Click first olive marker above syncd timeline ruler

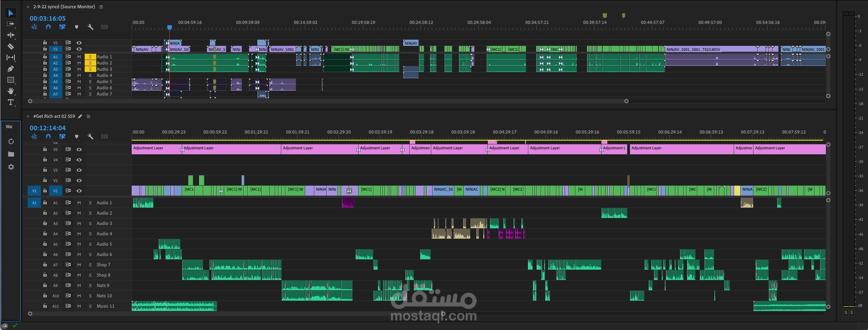(x=605, y=16)
